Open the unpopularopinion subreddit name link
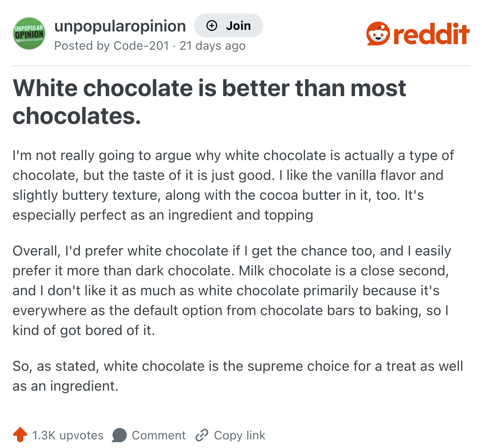 click(x=120, y=26)
